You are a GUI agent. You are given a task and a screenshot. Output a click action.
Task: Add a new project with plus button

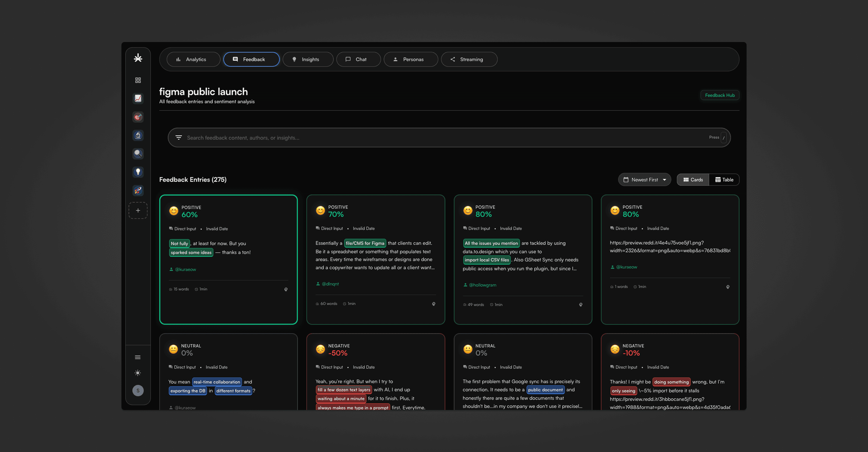138,210
